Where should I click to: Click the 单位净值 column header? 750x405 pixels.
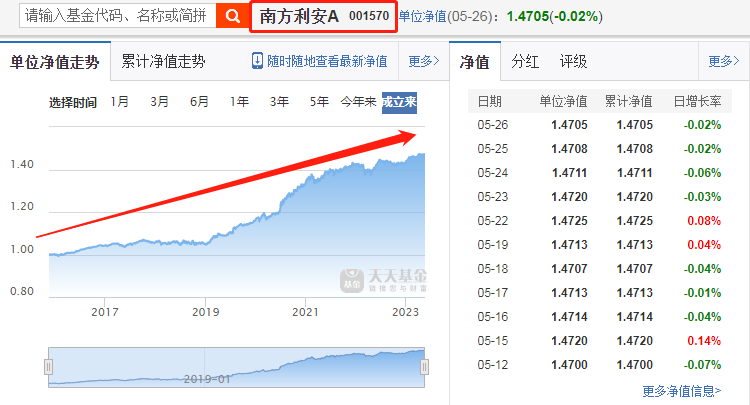[x=563, y=101]
